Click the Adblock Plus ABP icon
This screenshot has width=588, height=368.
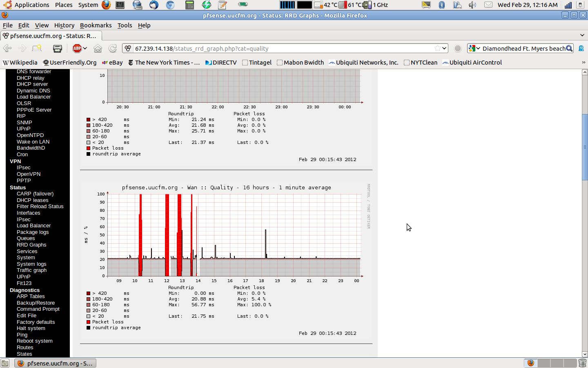(77, 48)
